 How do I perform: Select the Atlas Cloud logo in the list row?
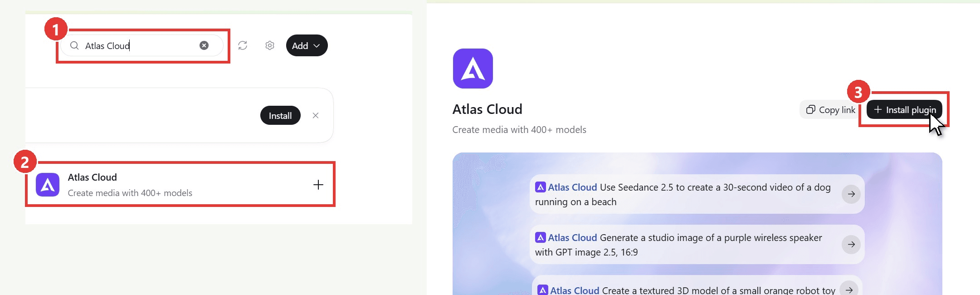click(x=48, y=185)
